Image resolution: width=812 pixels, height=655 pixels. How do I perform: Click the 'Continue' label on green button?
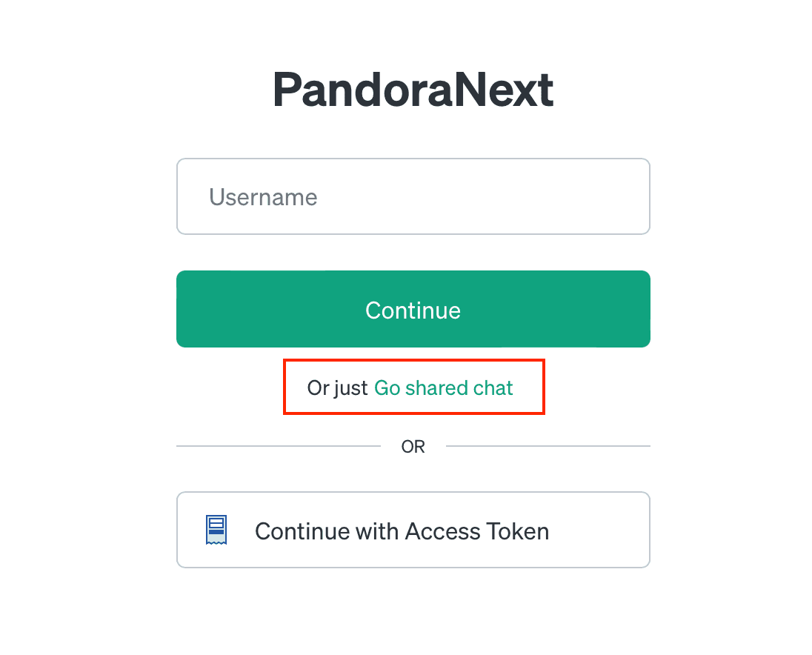(413, 310)
